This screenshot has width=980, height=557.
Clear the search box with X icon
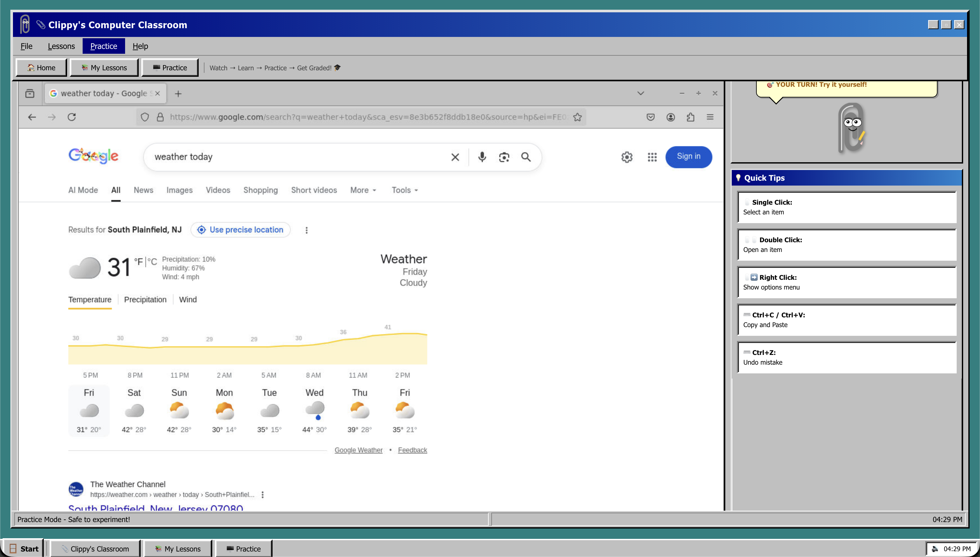coord(455,157)
